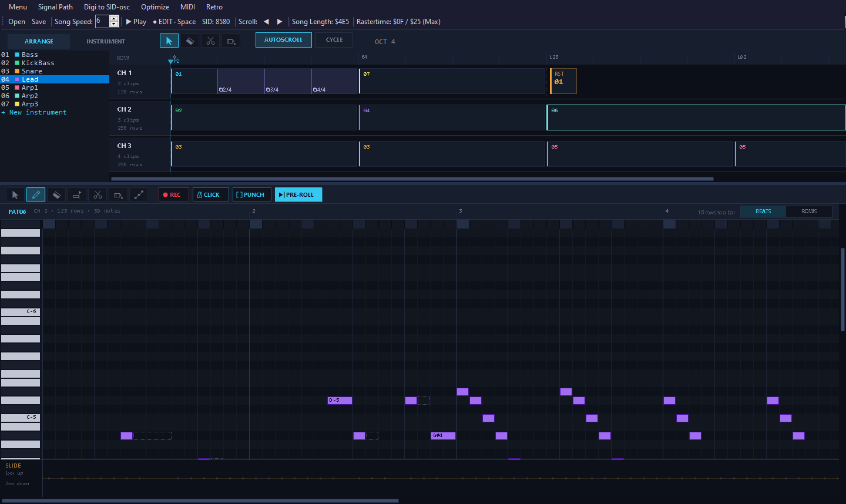Viewport: 846px width, 504px height.
Task: Click the Song Speed input field
Action: [102, 22]
